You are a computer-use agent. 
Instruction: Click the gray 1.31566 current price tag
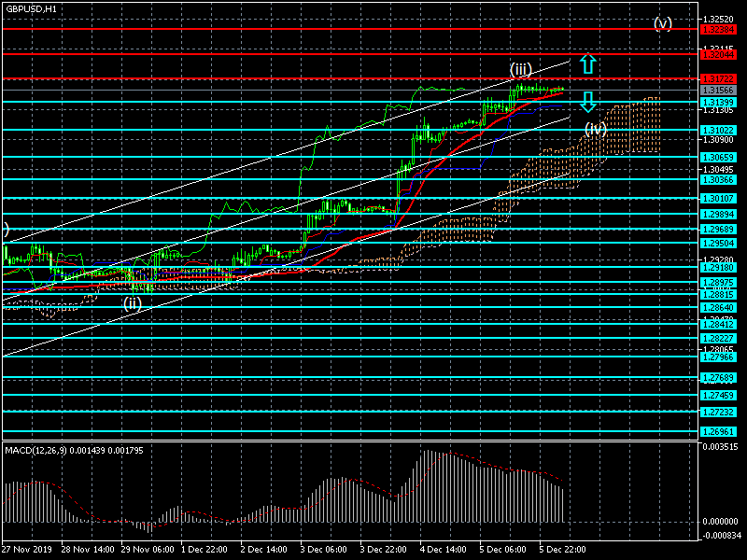718,91
